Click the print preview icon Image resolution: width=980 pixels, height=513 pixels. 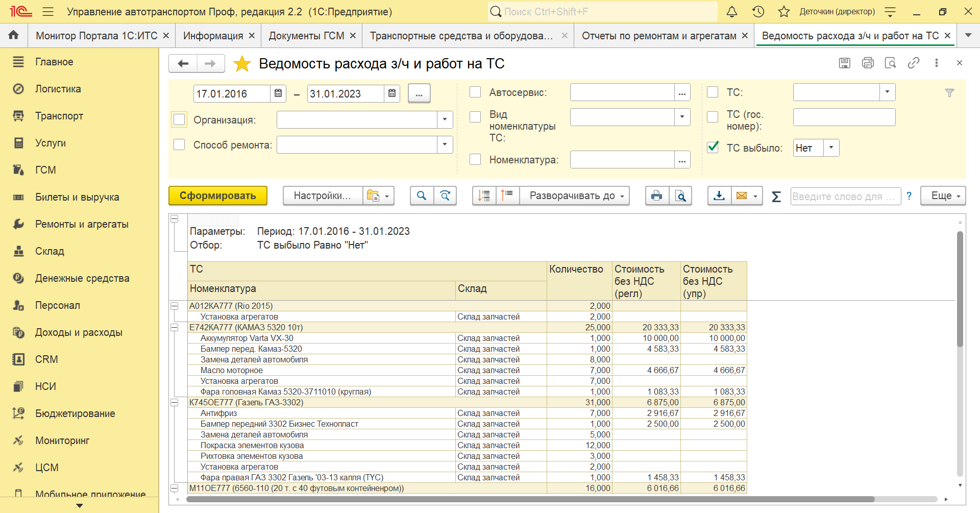[680, 196]
